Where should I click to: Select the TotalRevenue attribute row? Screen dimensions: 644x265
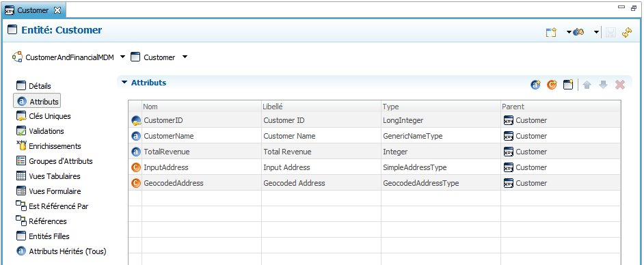point(375,152)
